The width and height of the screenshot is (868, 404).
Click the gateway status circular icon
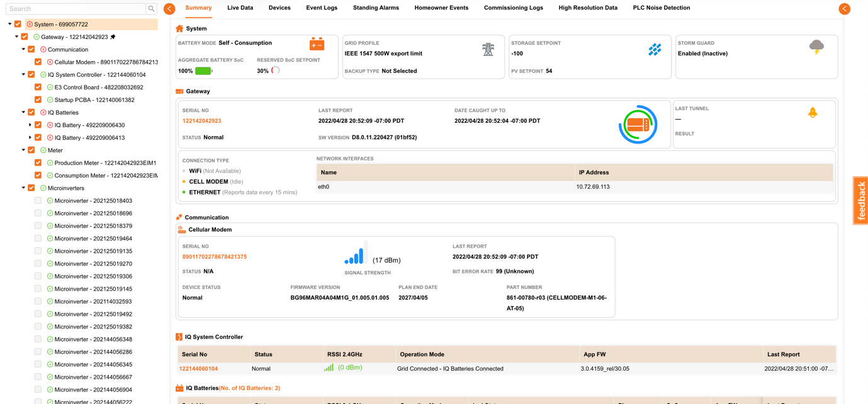[x=638, y=124]
